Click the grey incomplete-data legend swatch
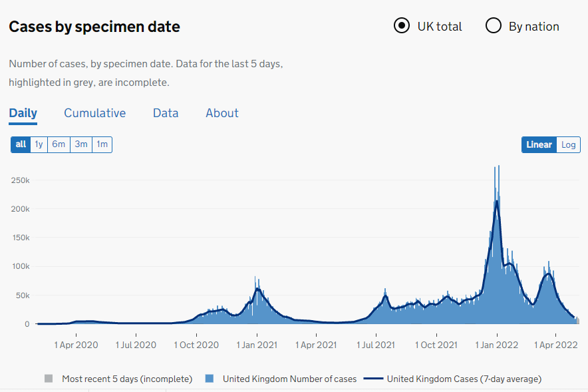 coord(48,379)
